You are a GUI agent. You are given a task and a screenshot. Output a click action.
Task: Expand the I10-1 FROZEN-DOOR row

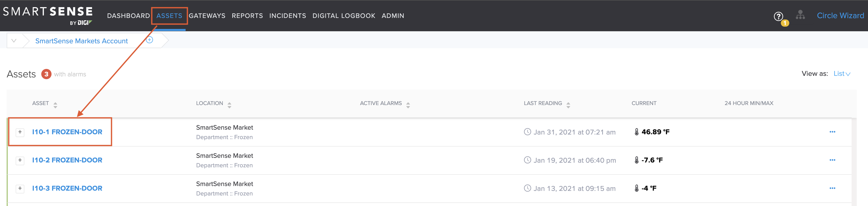(20, 132)
